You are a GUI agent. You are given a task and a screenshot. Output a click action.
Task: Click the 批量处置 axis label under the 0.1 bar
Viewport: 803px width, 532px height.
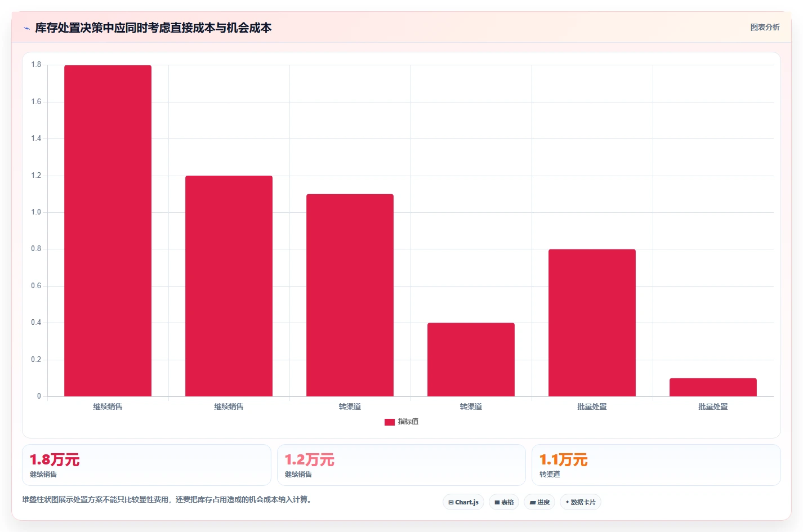click(713, 406)
